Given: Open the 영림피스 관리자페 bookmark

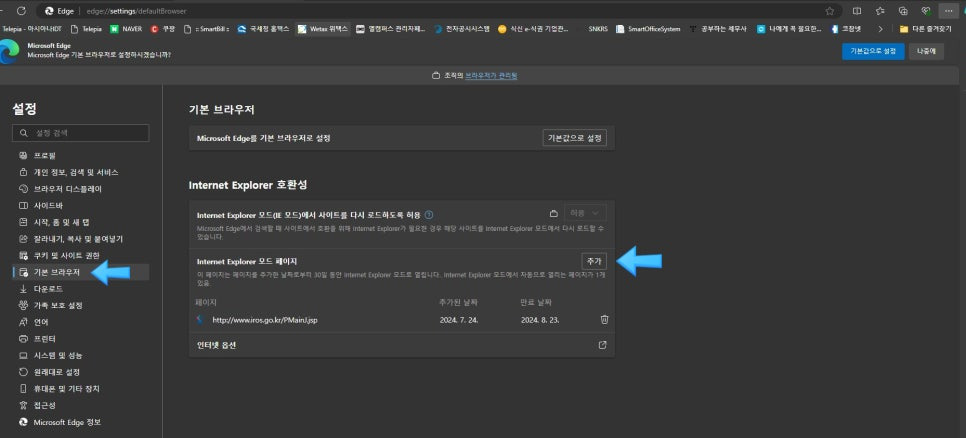Looking at the screenshot, I should pos(391,28).
